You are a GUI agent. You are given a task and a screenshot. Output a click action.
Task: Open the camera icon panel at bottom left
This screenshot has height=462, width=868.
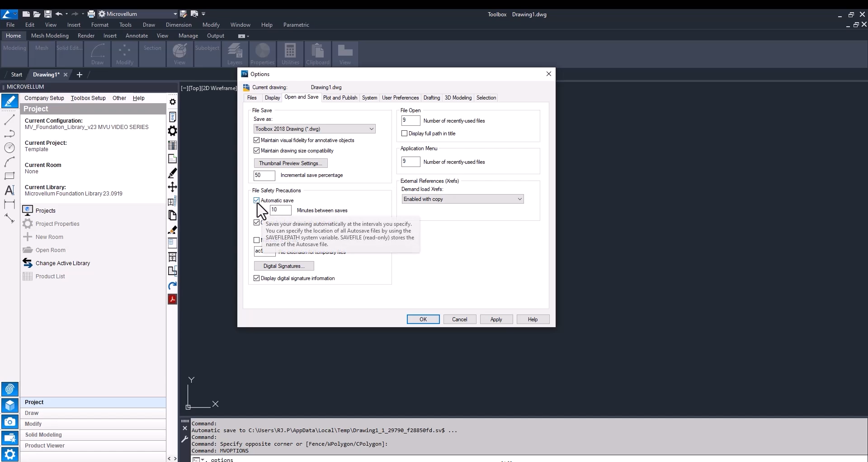[10, 422]
